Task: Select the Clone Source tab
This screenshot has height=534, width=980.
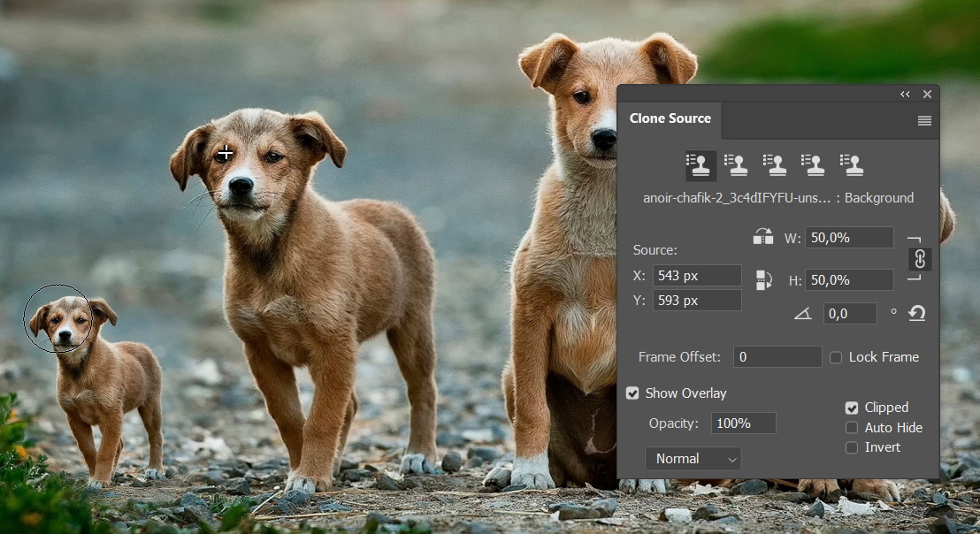Action: (x=670, y=118)
